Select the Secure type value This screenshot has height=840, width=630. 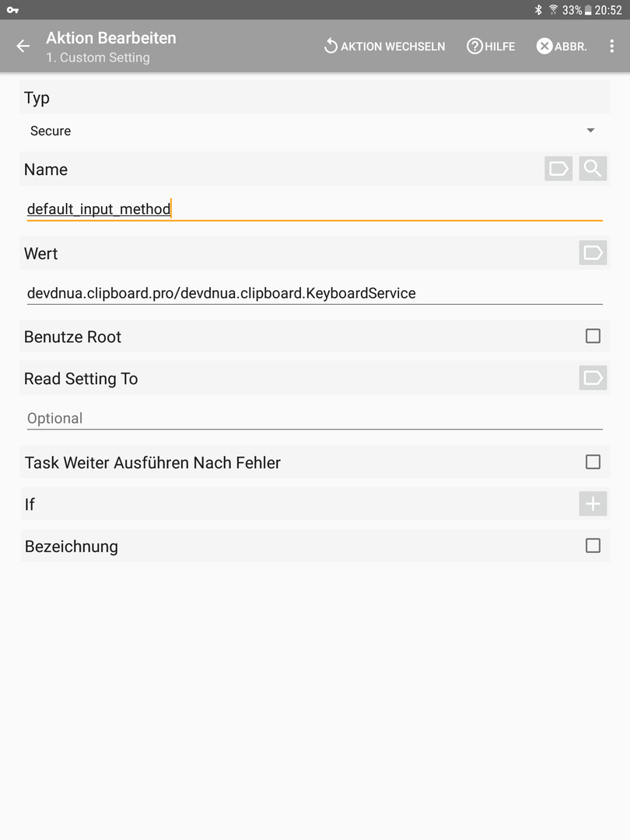click(51, 131)
